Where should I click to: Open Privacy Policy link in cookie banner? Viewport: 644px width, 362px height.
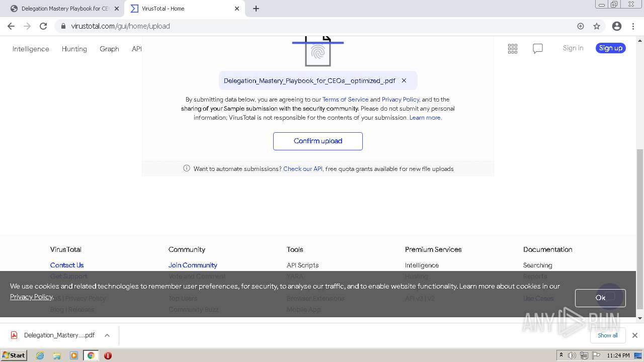(x=31, y=297)
